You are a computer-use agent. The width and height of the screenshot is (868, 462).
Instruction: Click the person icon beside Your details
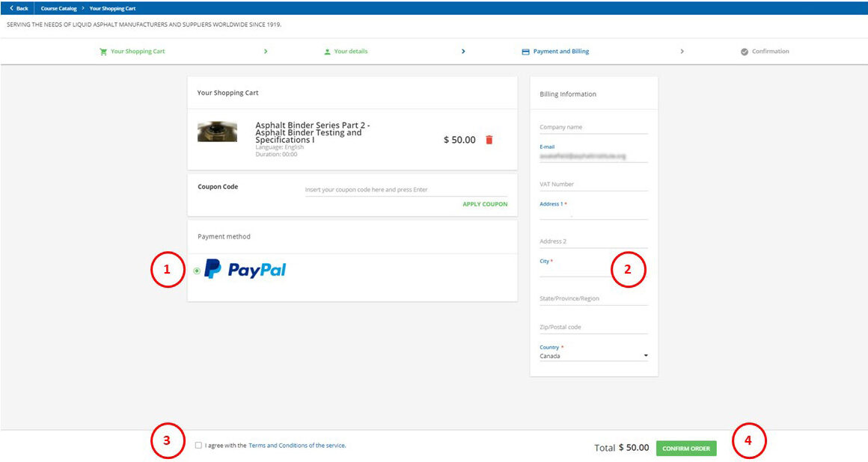click(327, 52)
